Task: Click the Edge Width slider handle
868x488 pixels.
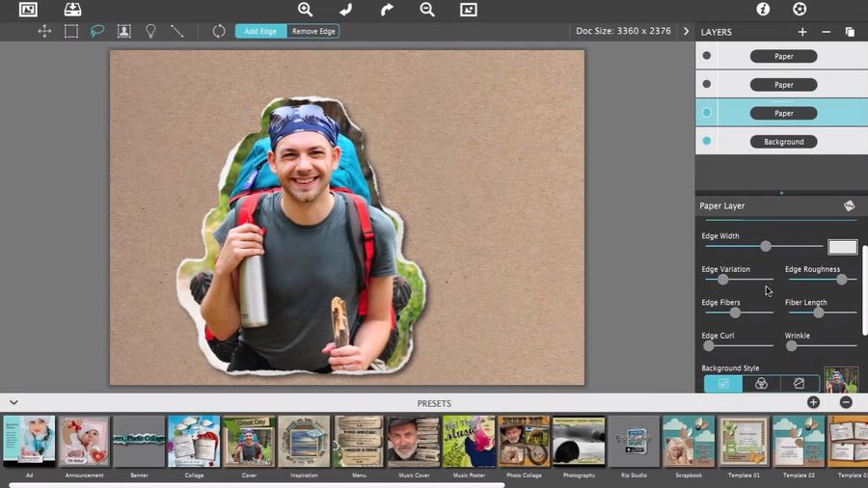Action: pyautogui.click(x=766, y=247)
